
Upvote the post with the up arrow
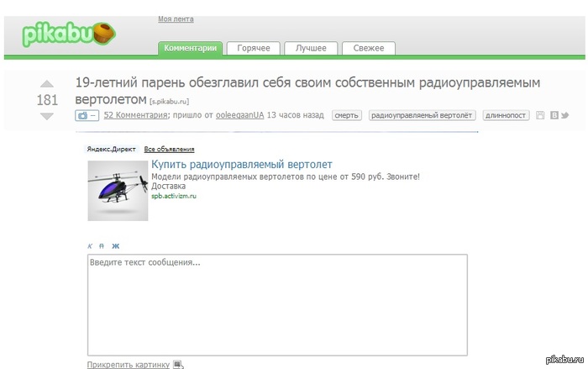coord(47,84)
